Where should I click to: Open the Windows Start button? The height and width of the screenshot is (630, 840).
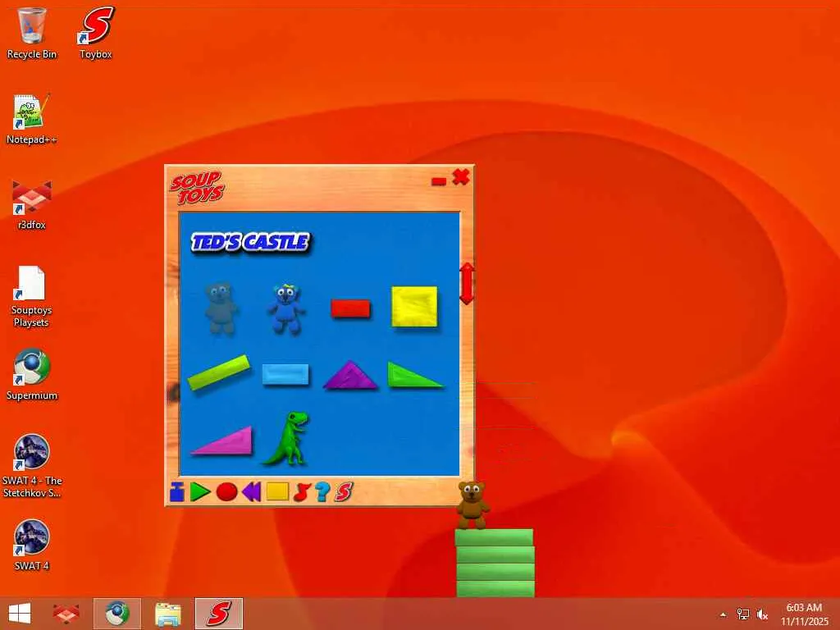tap(20, 614)
